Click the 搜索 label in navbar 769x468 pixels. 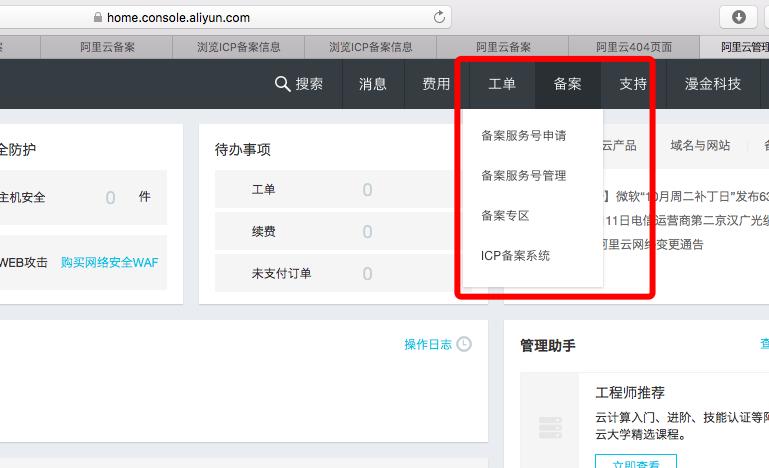point(309,84)
